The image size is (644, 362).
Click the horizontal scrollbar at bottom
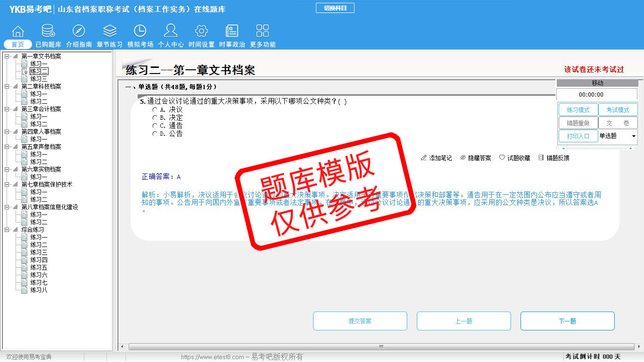click(x=381, y=347)
